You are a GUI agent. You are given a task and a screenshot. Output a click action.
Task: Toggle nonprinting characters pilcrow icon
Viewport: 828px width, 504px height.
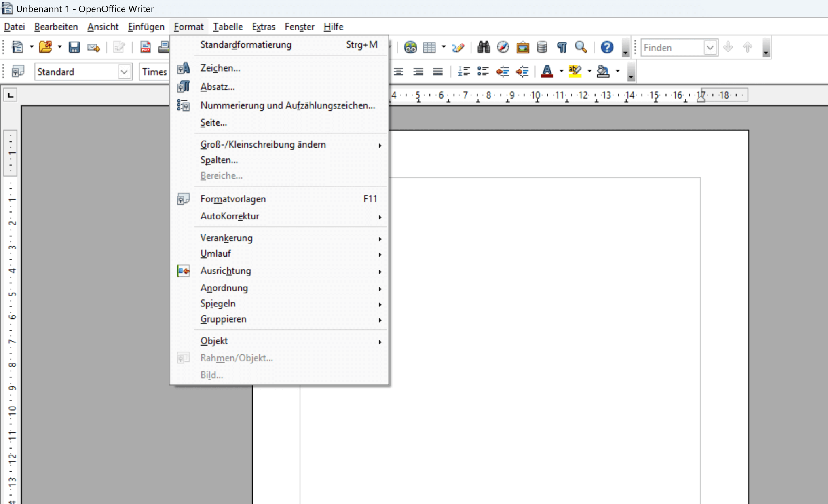coord(562,47)
